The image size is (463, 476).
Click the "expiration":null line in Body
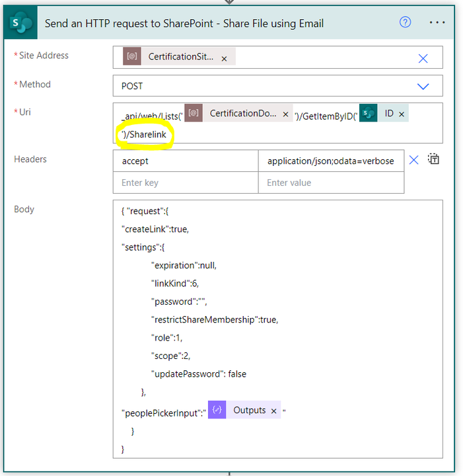pyautogui.click(x=184, y=265)
